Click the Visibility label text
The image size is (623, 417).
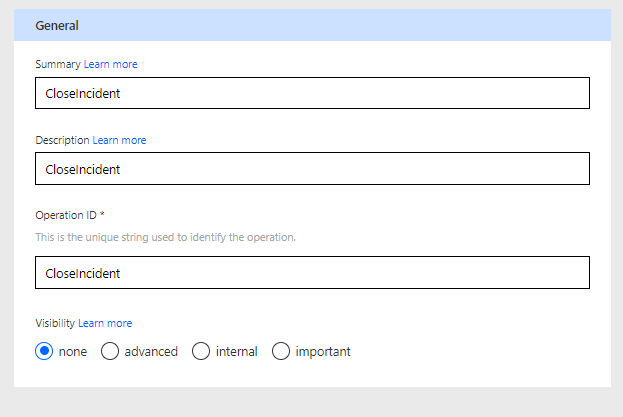55,323
